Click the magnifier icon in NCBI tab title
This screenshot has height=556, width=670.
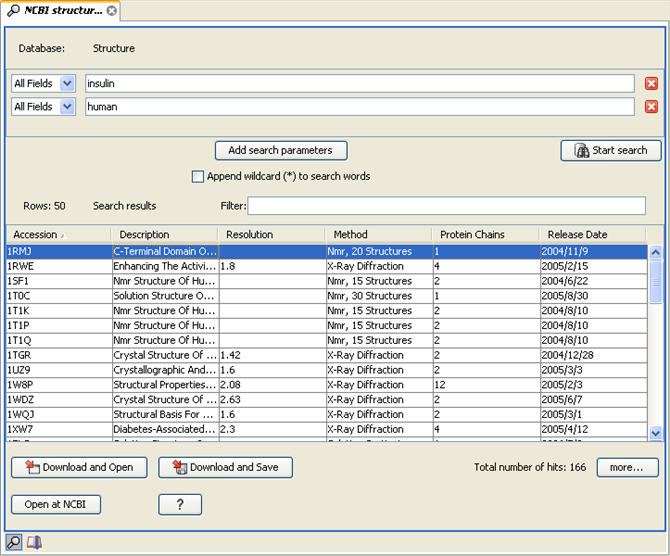tap(13, 10)
